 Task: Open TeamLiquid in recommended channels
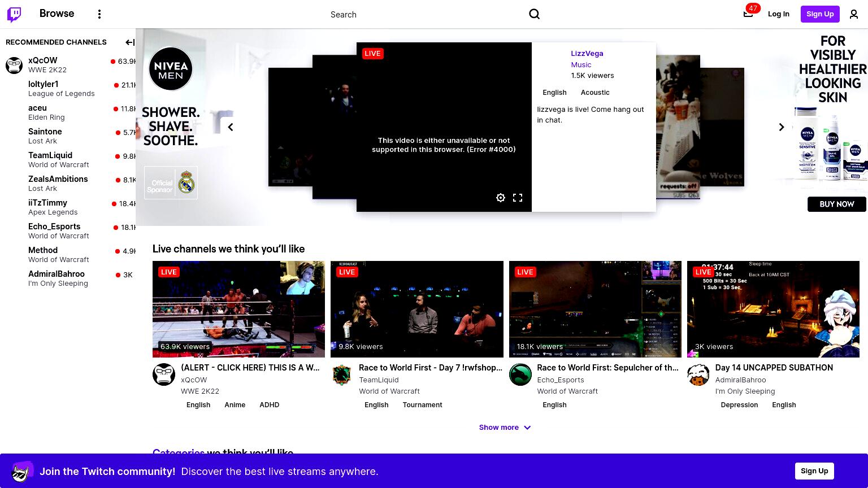pos(68,160)
